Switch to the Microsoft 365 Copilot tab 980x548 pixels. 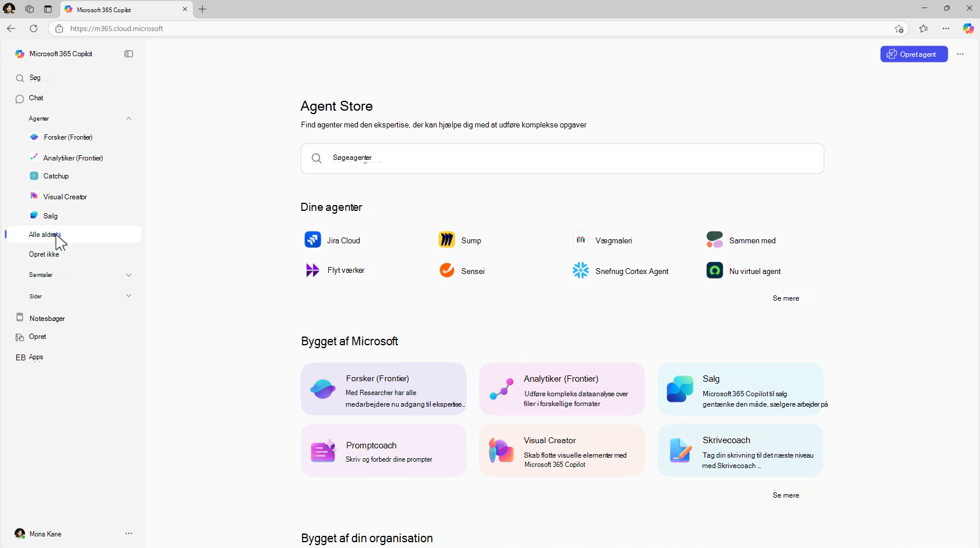pyautogui.click(x=126, y=9)
